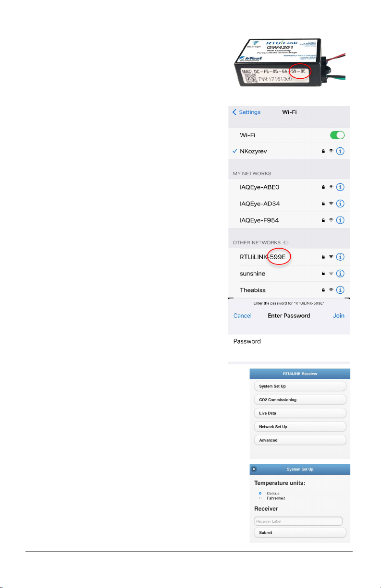The image size is (381, 588).
Task: Open Network Set Up menu entry
Action: pos(300,427)
